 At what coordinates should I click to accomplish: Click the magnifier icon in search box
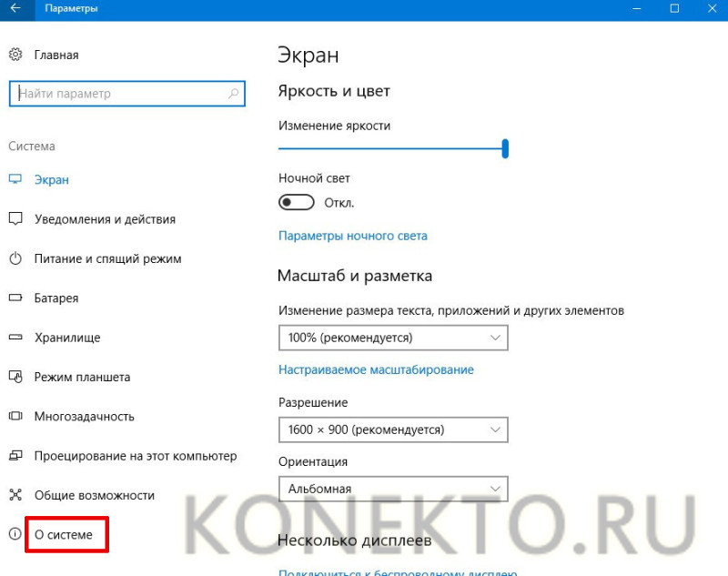coord(233,94)
